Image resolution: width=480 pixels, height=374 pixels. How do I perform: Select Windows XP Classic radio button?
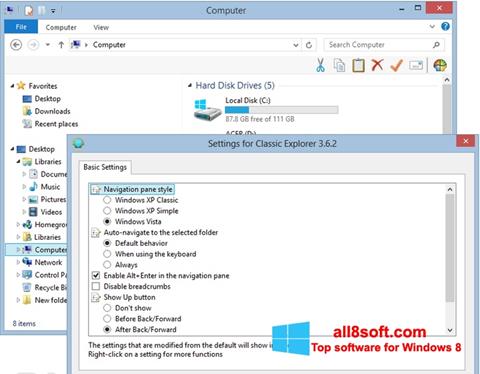click(107, 200)
